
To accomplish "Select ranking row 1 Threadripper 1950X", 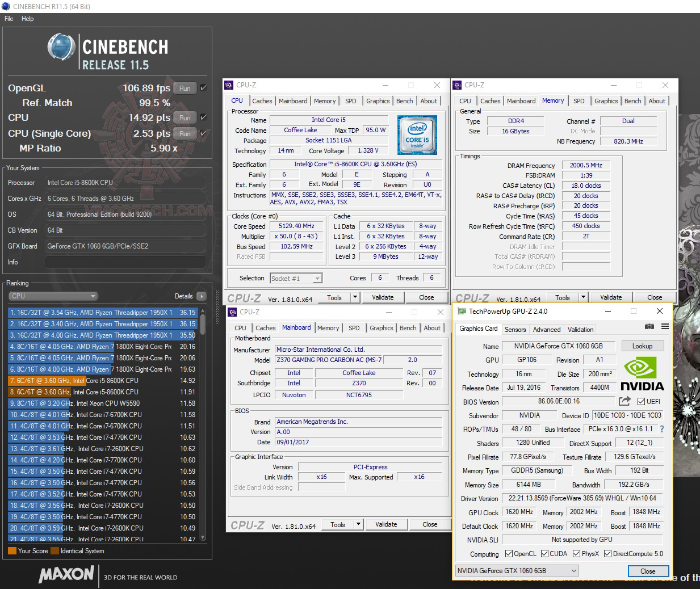I will tap(103, 313).
